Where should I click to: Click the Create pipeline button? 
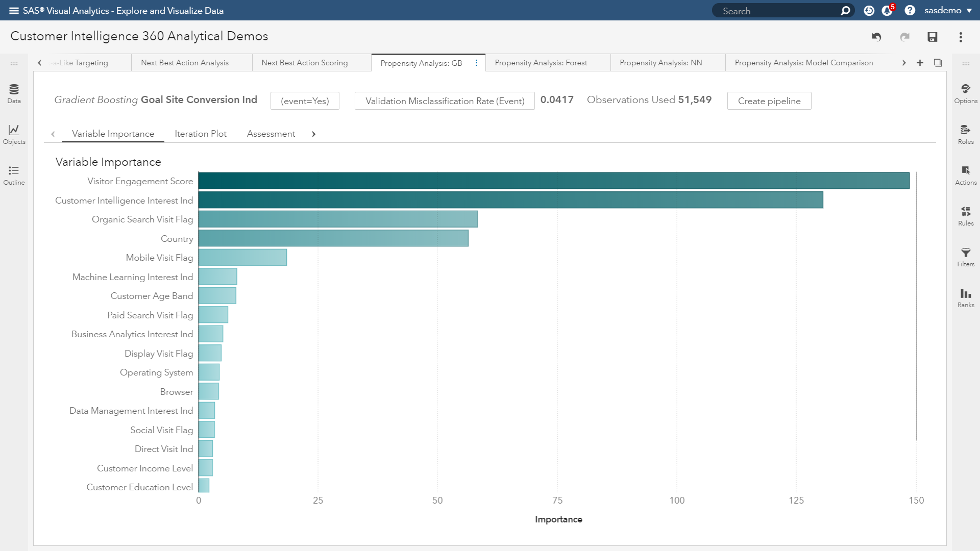point(769,101)
